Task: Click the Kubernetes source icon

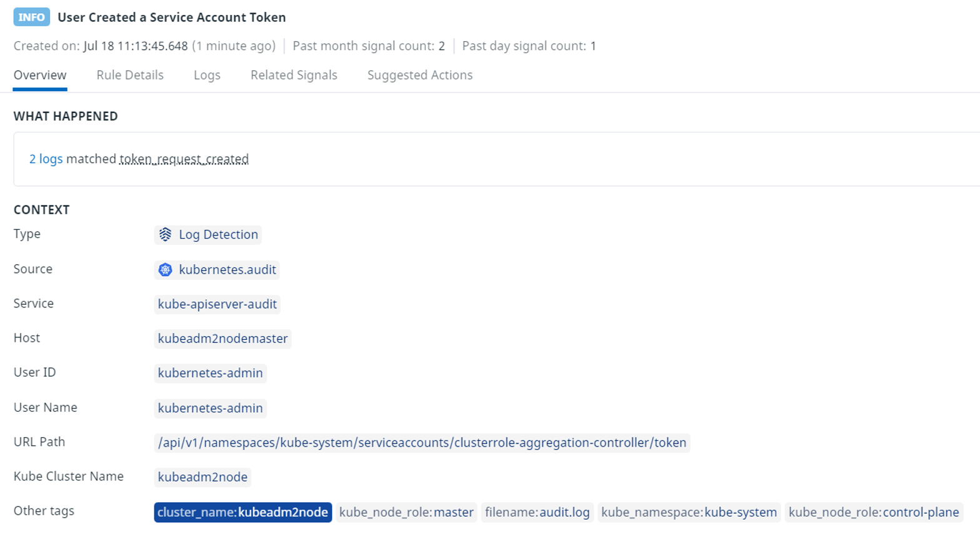Action: [x=165, y=269]
